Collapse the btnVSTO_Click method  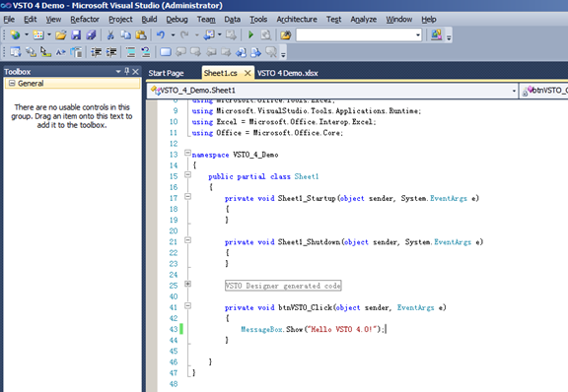tap(187, 306)
